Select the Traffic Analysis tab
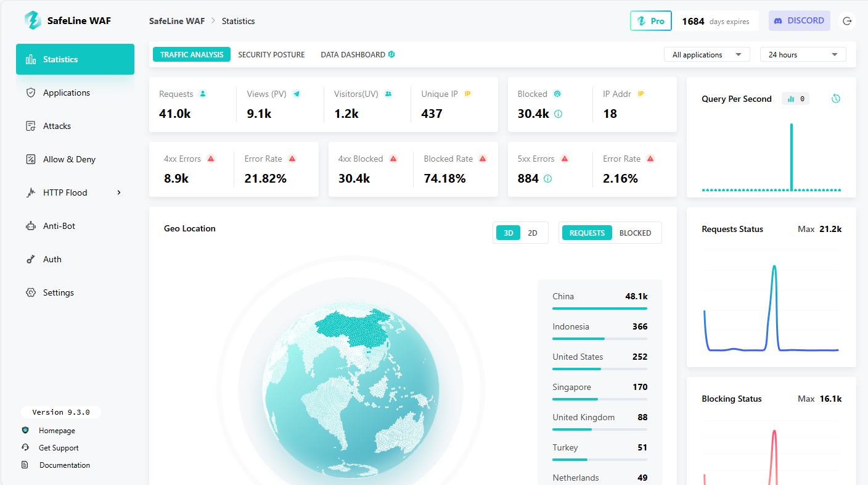 tap(192, 54)
